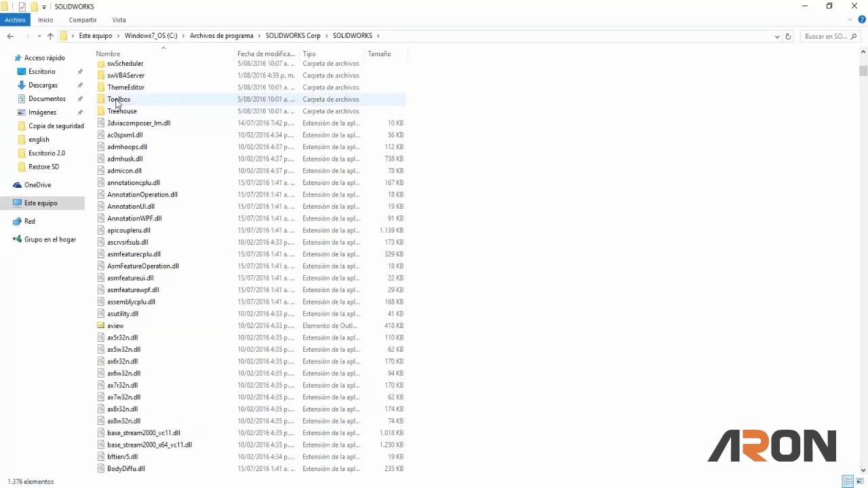
Task: Select file base_stream2000_x64_vc11.dll
Action: [x=150, y=445]
